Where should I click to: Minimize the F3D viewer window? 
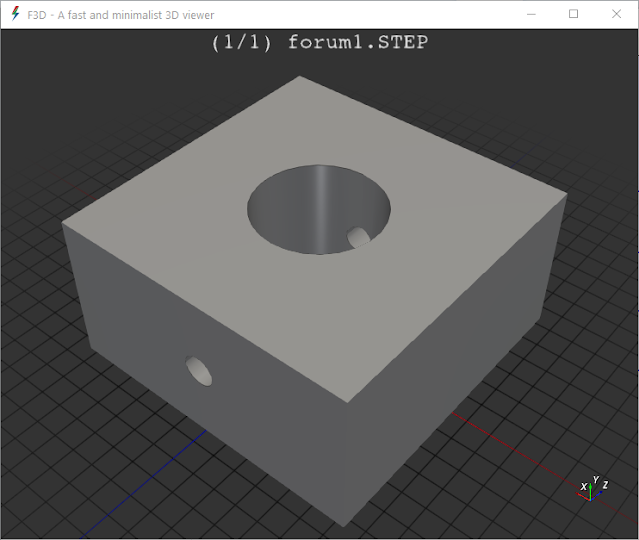(531, 14)
